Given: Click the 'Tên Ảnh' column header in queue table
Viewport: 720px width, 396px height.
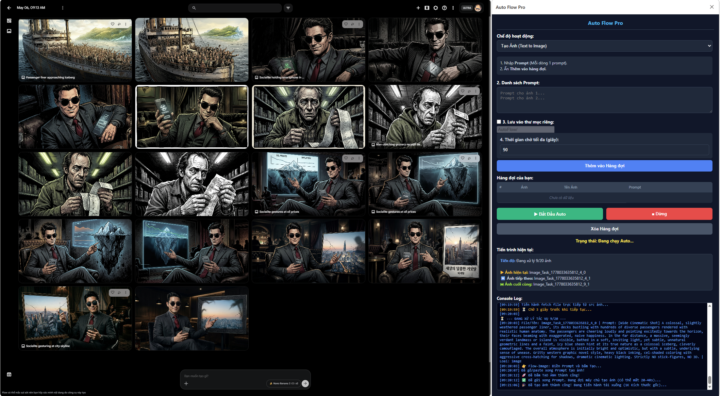Looking at the screenshot, I should 570,187.
